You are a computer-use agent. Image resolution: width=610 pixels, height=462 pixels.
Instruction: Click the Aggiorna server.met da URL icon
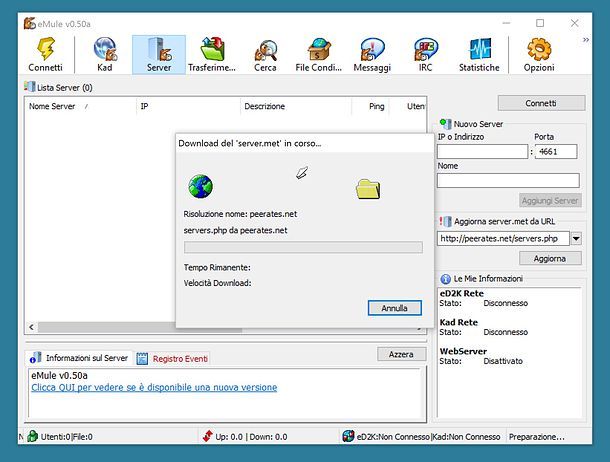(x=445, y=222)
